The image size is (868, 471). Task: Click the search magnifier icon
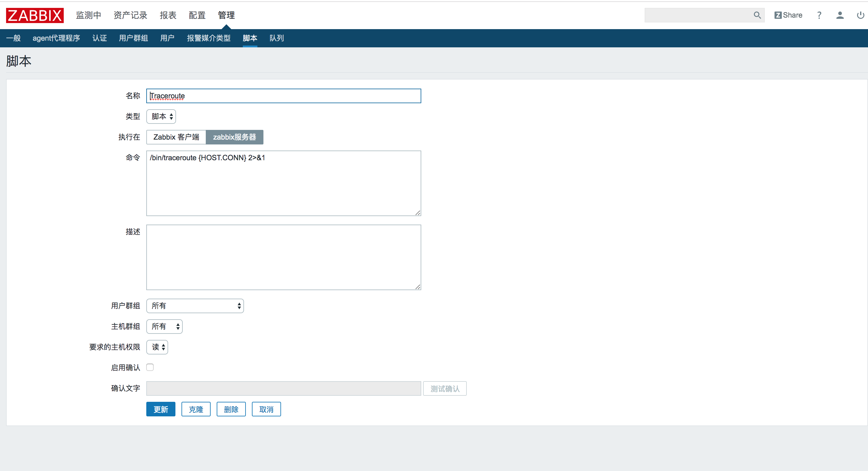pos(757,15)
